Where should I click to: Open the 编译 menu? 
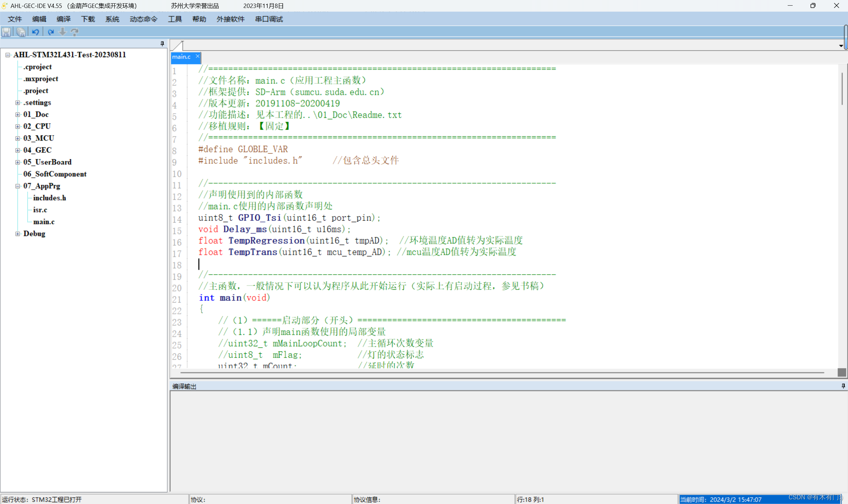pyautogui.click(x=64, y=19)
